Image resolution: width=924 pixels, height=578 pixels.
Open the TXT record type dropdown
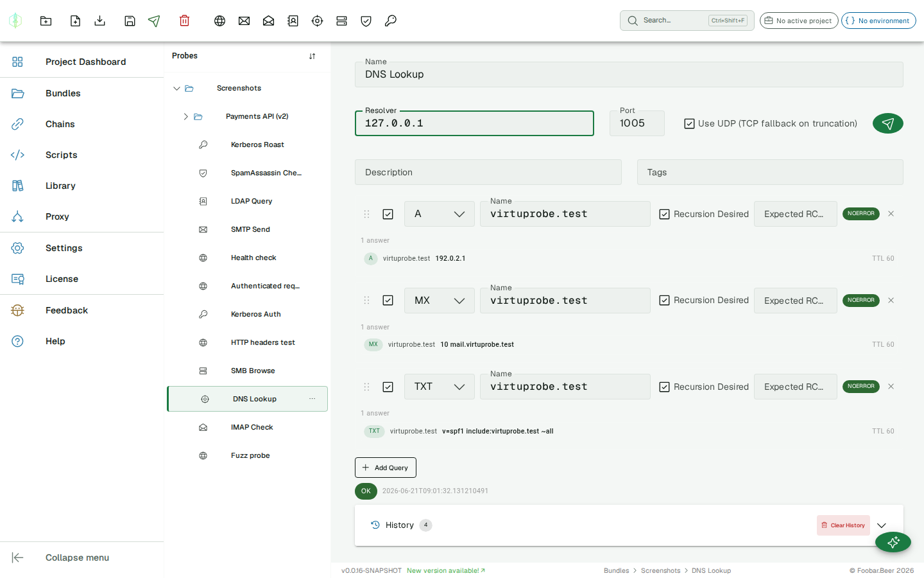pyautogui.click(x=440, y=387)
